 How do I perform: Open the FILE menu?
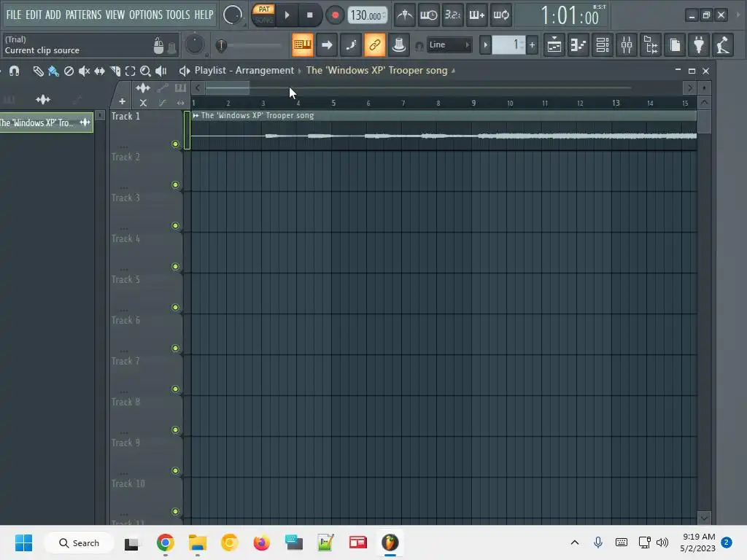coord(14,15)
